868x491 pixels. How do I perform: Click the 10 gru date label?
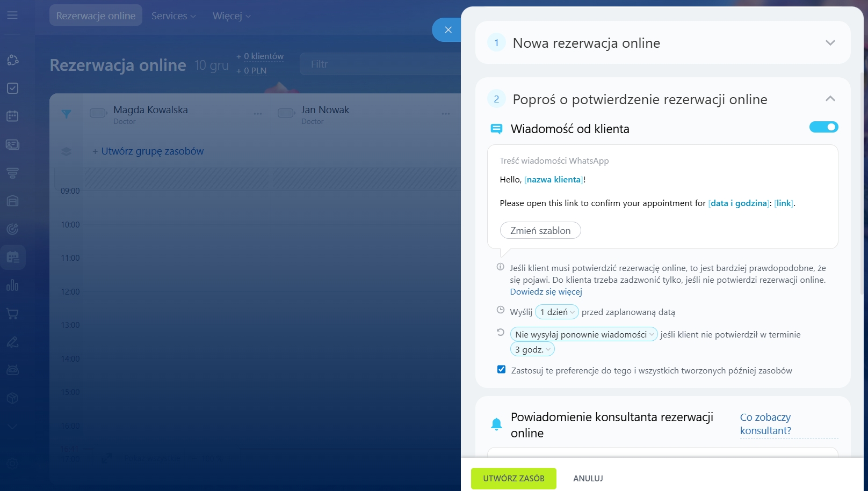212,65
